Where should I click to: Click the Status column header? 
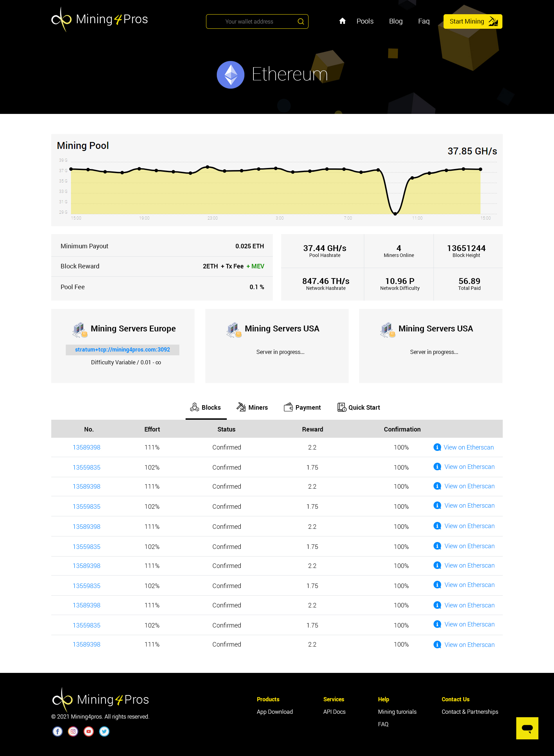(x=226, y=429)
